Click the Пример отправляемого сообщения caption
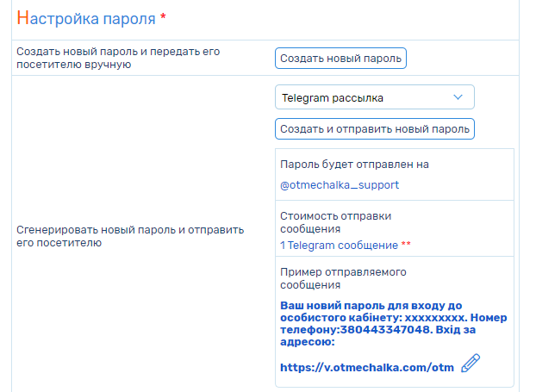Viewport: 536px width, 392px height. (343, 278)
